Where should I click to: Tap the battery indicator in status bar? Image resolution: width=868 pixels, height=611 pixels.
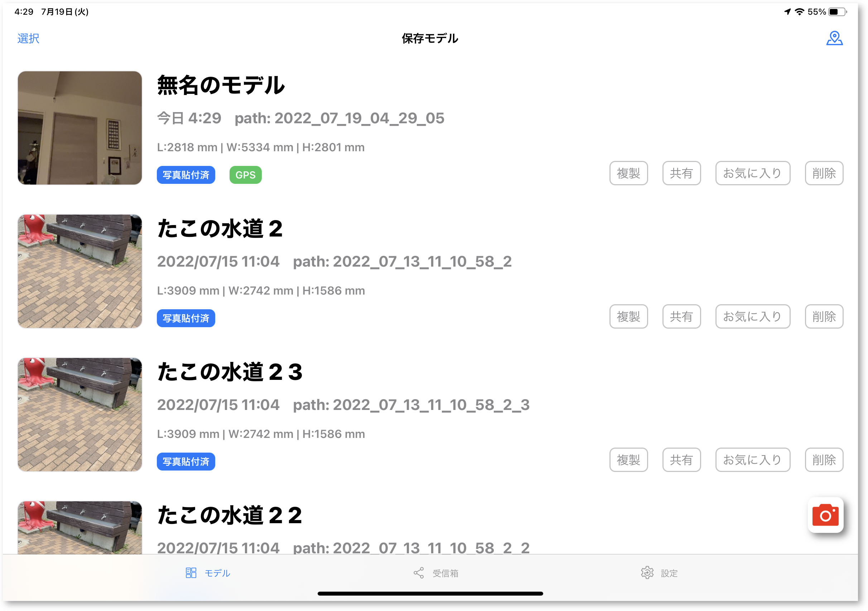pos(837,12)
